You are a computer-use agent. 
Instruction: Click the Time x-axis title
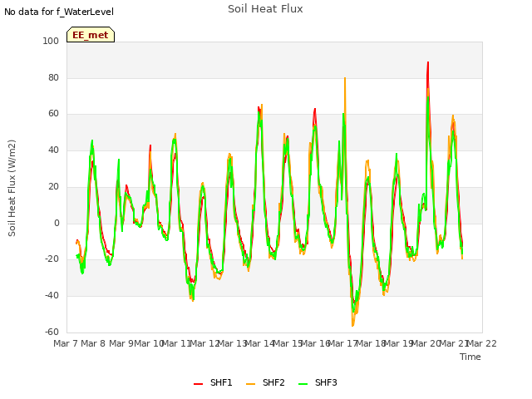coord(470,357)
